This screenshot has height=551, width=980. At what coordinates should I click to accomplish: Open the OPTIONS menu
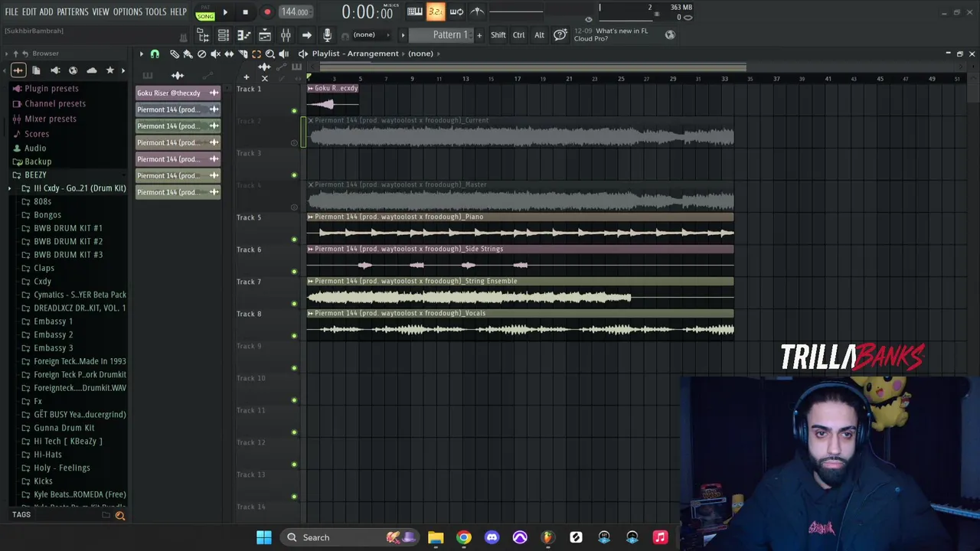pyautogui.click(x=128, y=12)
